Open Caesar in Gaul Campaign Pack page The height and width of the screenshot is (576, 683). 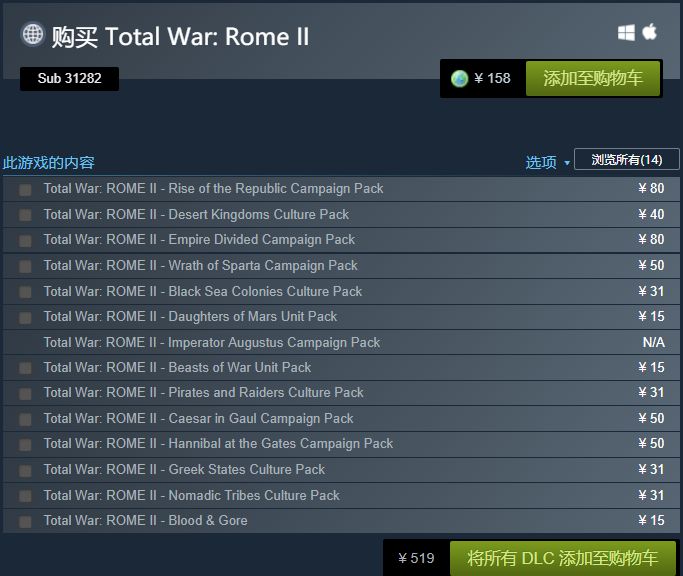click(x=199, y=418)
